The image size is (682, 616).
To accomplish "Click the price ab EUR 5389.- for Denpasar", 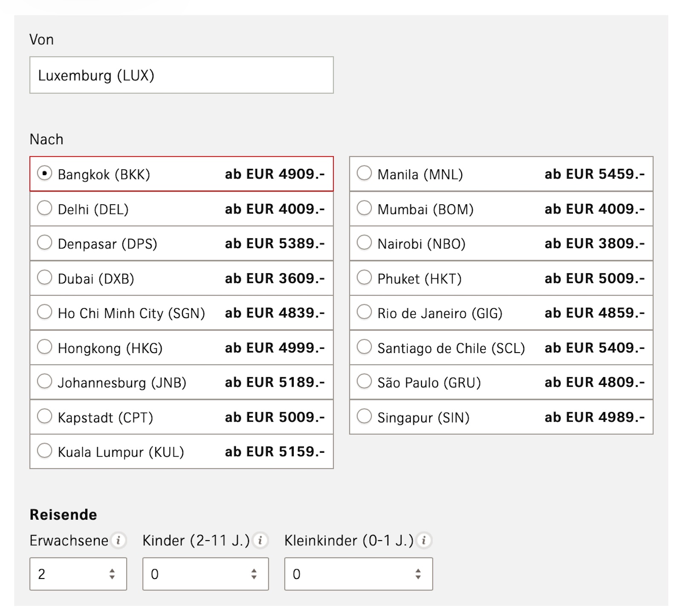I will click(275, 243).
